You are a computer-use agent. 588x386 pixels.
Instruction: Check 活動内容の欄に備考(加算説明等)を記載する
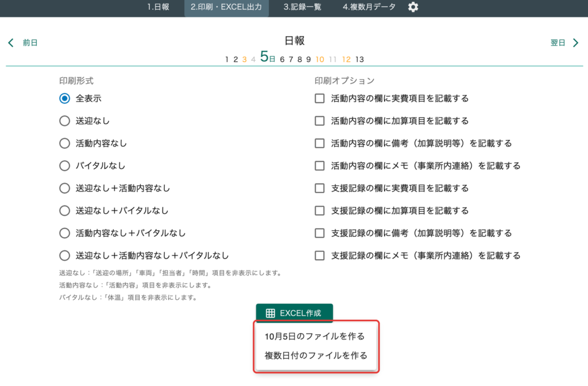pos(319,143)
